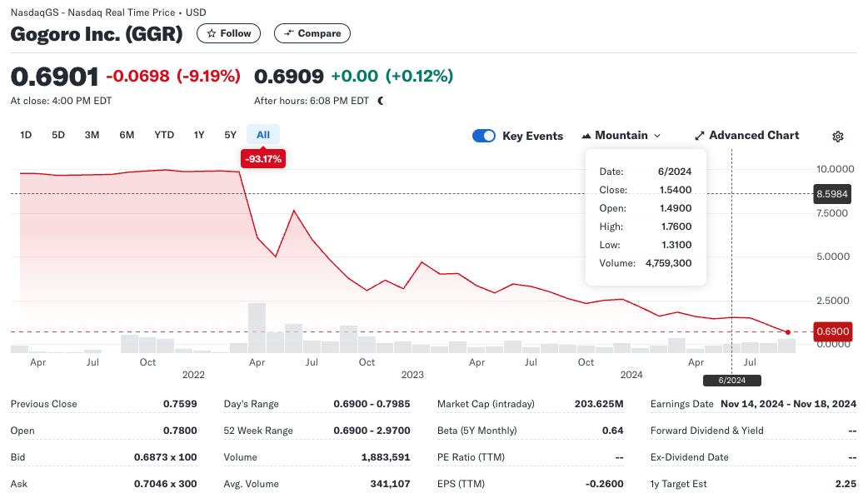This screenshot has width=868, height=503.
Task: Click the 1y Target Est label
Action: pos(679,484)
